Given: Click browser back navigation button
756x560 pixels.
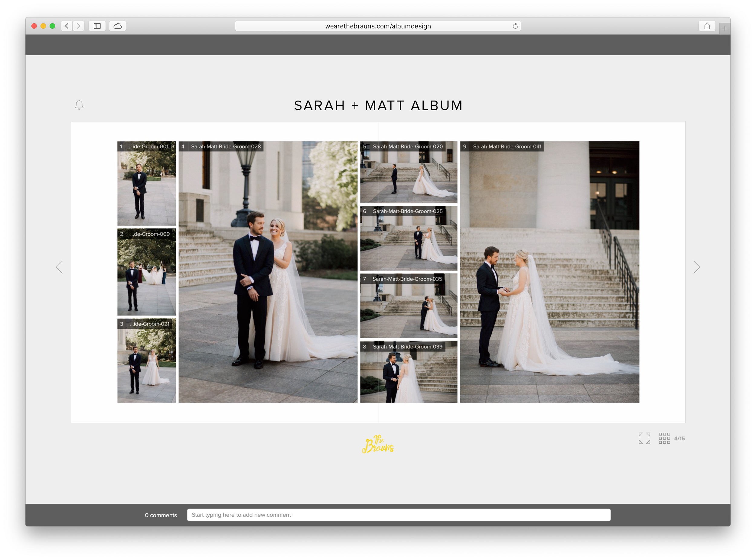Looking at the screenshot, I should click(67, 26).
